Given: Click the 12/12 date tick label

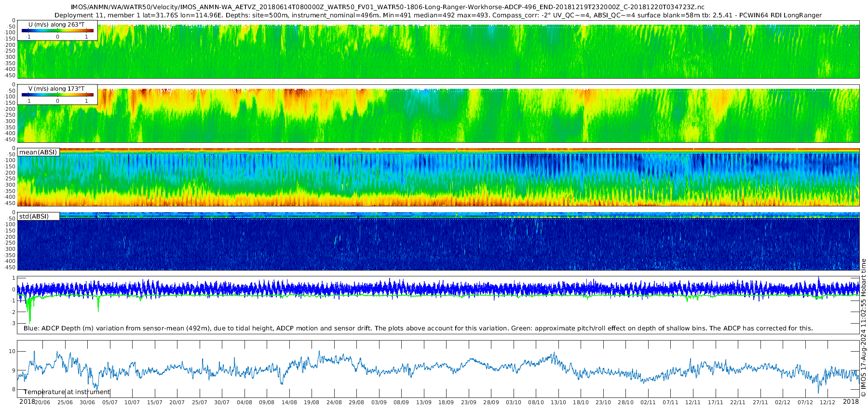Looking at the screenshot, I should [x=827, y=402].
